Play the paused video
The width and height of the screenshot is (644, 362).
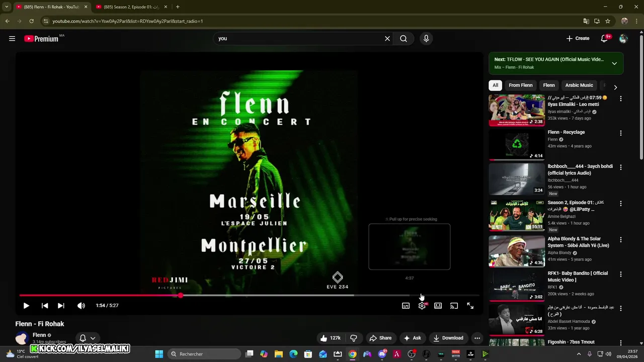tap(26, 306)
